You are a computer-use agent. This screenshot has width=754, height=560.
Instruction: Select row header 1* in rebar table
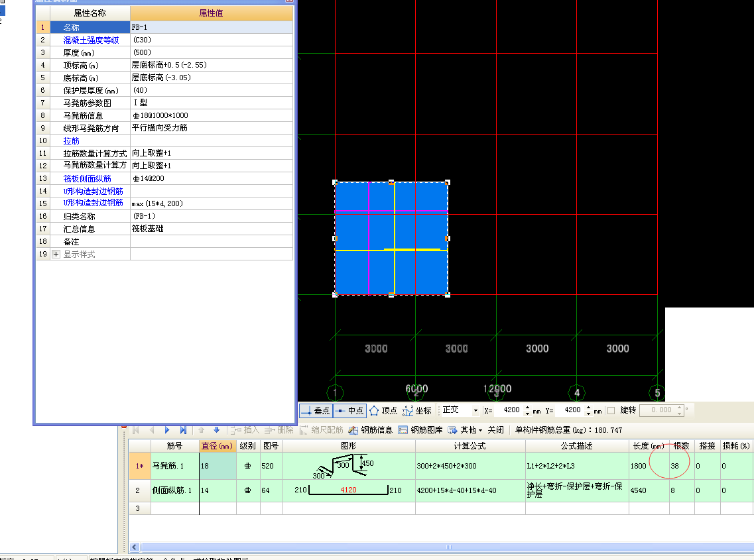tap(139, 466)
